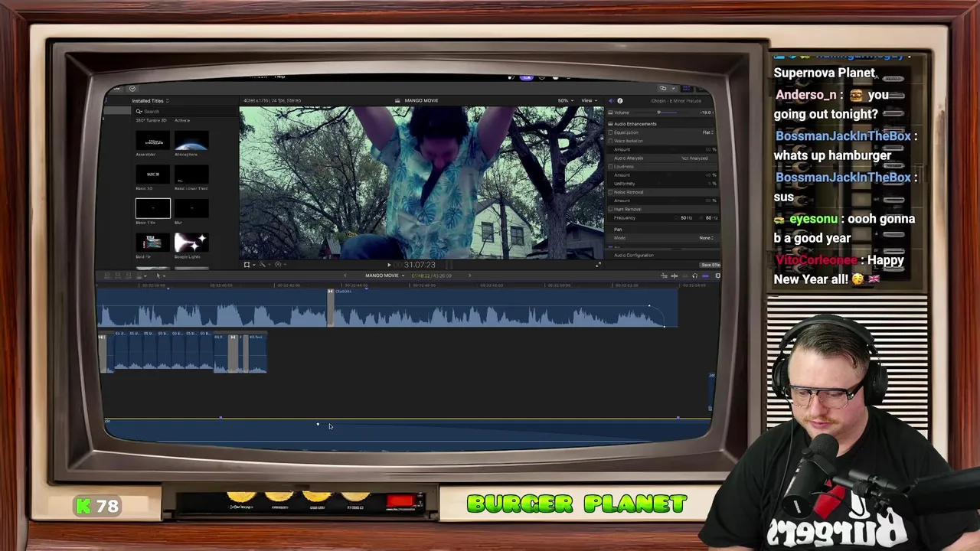Select the Blur title thumbnail

coord(191,208)
